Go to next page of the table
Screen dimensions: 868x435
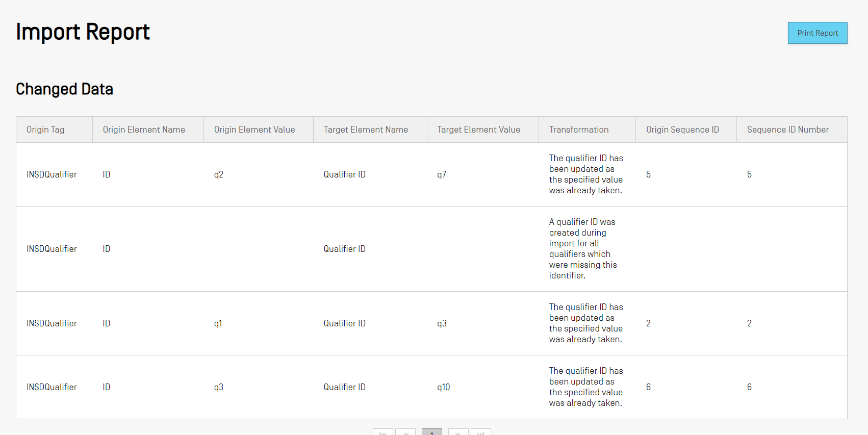click(x=458, y=432)
